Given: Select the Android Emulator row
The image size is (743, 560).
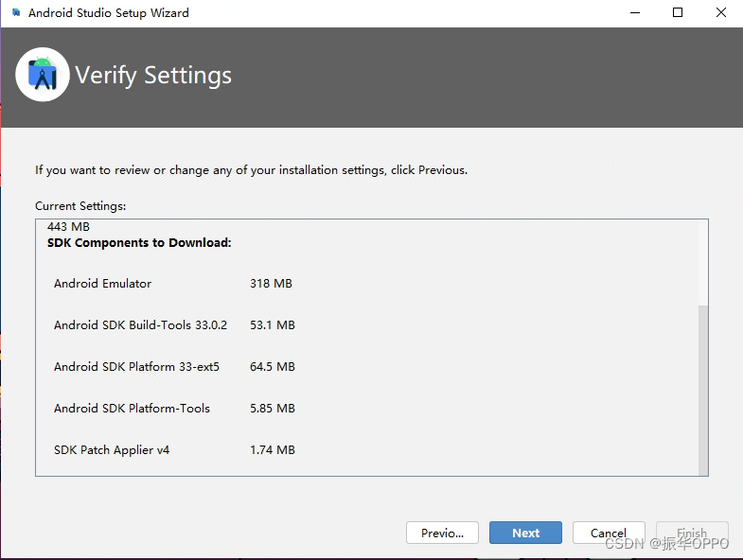Looking at the screenshot, I should click(173, 284).
